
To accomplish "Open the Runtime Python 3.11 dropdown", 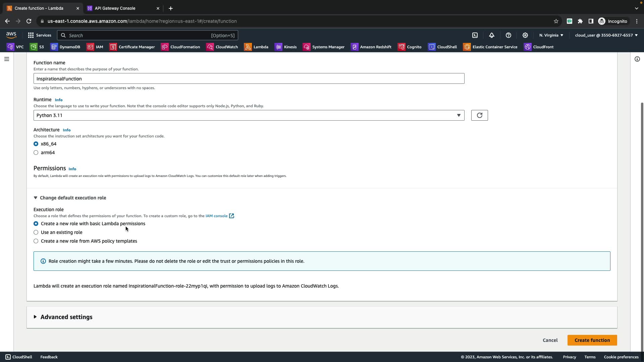I will 249,115.
